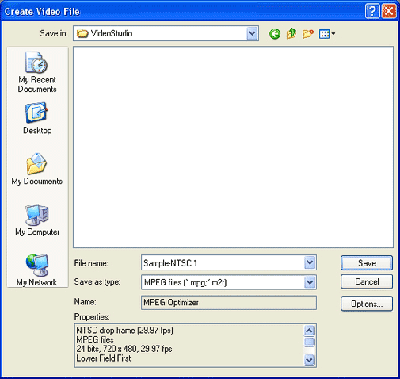
Task: Open the View menu icon
Action: pyautogui.click(x=327, y=34)
